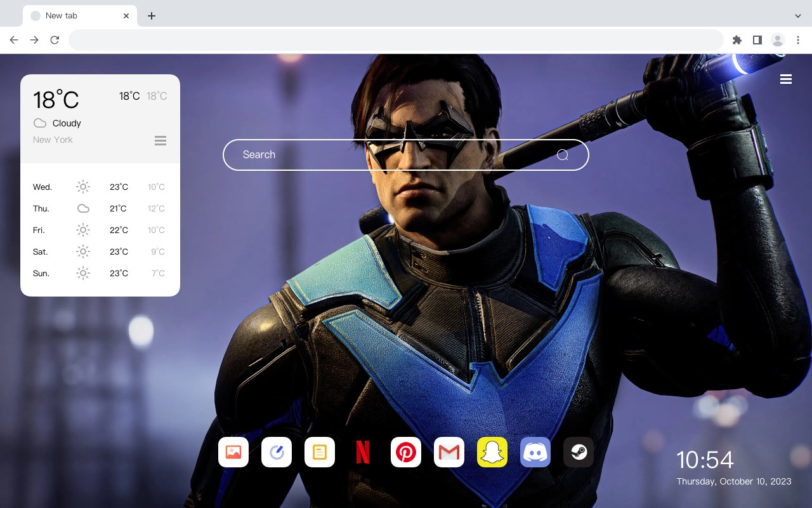812x508 pixels.
Task: Reload the current page
Action: (x=55, y=40)
